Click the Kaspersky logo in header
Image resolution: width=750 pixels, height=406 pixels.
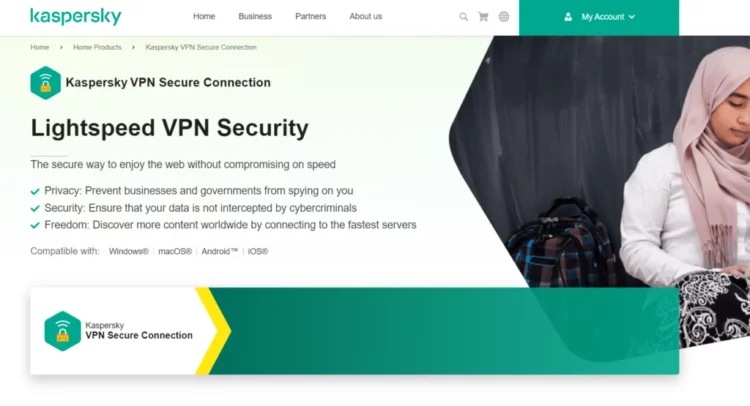[76, 16]
